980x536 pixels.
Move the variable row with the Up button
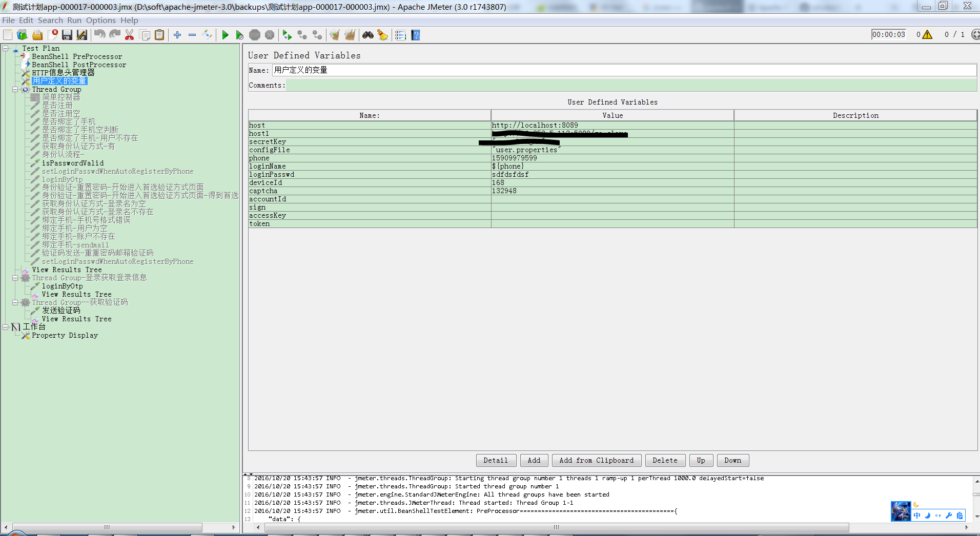coord(701,460)
